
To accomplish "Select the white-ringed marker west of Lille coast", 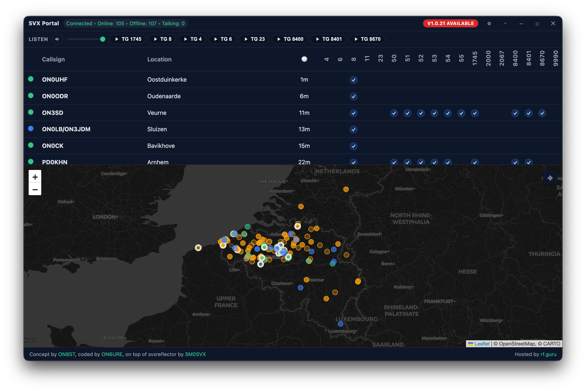I will (198, 248).
